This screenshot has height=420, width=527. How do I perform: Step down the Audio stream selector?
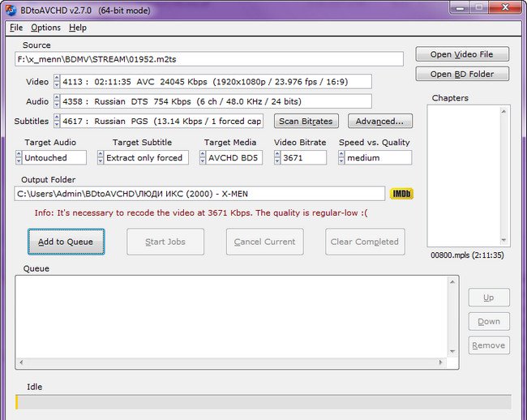coord(57,105)
